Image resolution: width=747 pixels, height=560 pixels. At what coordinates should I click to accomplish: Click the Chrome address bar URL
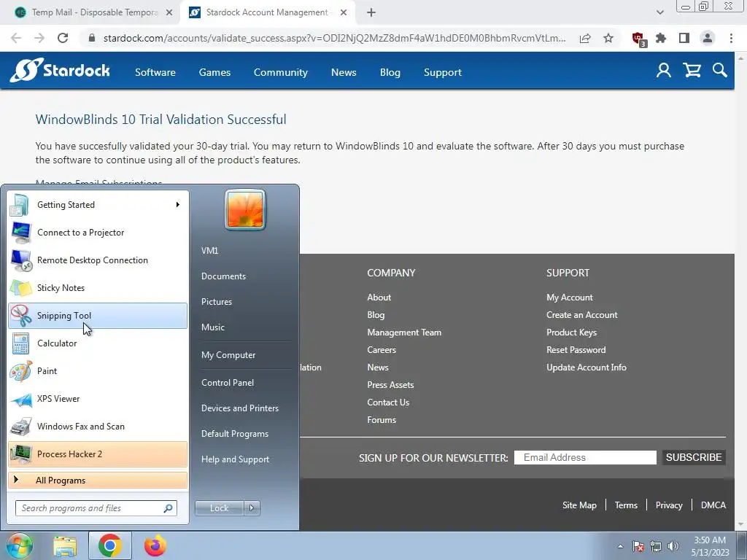point(334,38)
